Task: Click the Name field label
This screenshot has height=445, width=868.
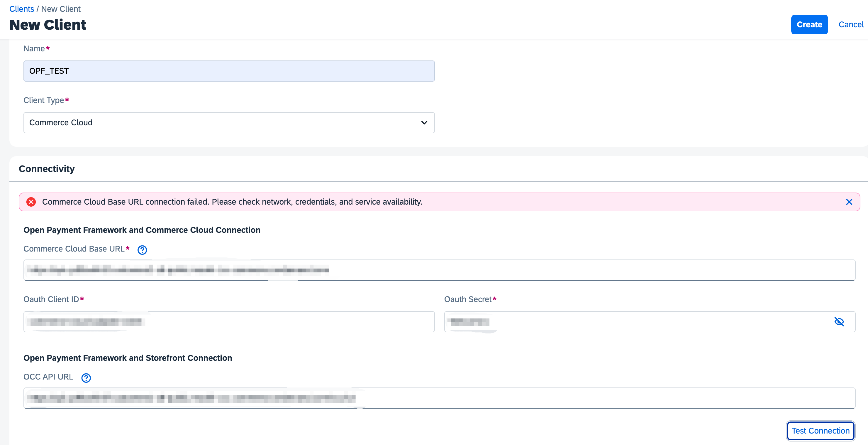Action: (34, 49)
